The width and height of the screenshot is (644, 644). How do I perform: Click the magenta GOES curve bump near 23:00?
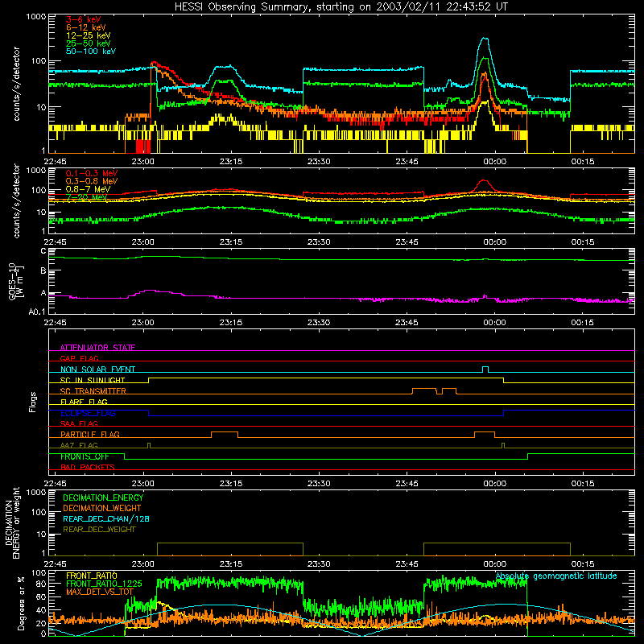coord(150,291)
